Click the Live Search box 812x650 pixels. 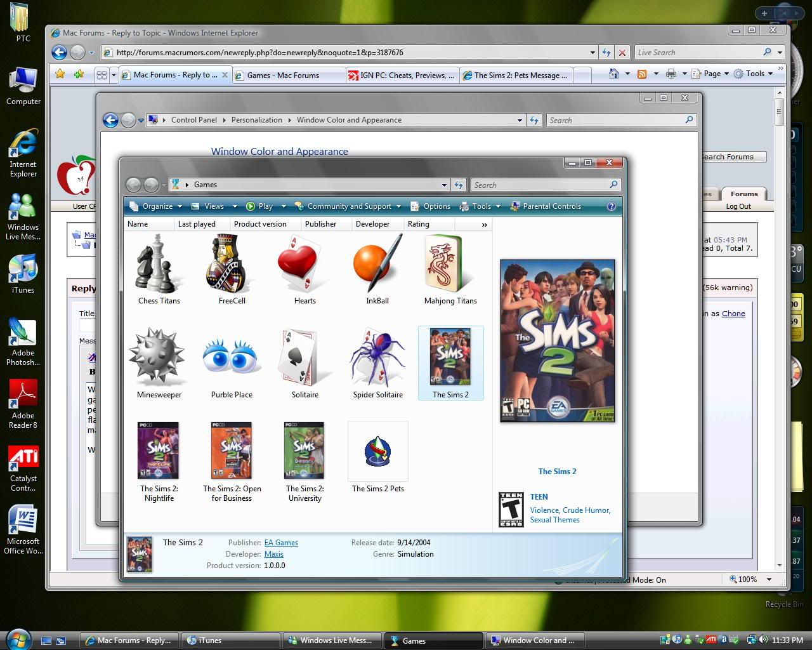coord(698,53)
